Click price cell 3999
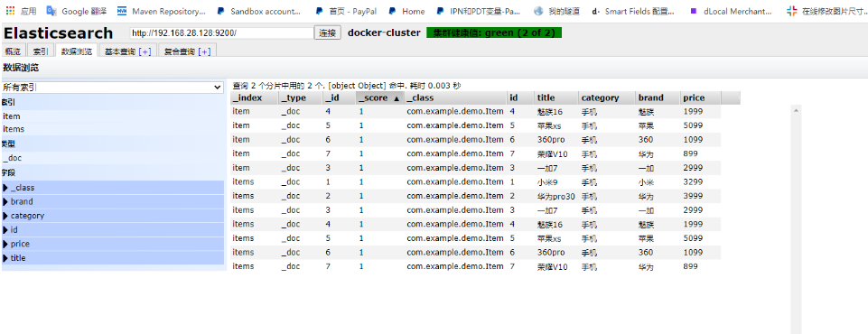 click(693, 196)
